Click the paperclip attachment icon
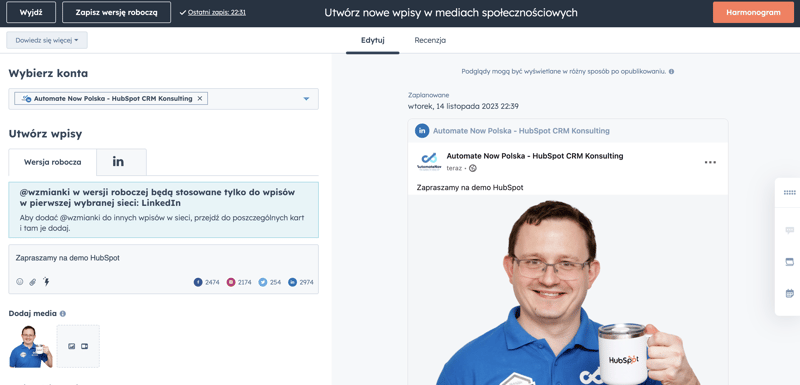 [33, 281]
